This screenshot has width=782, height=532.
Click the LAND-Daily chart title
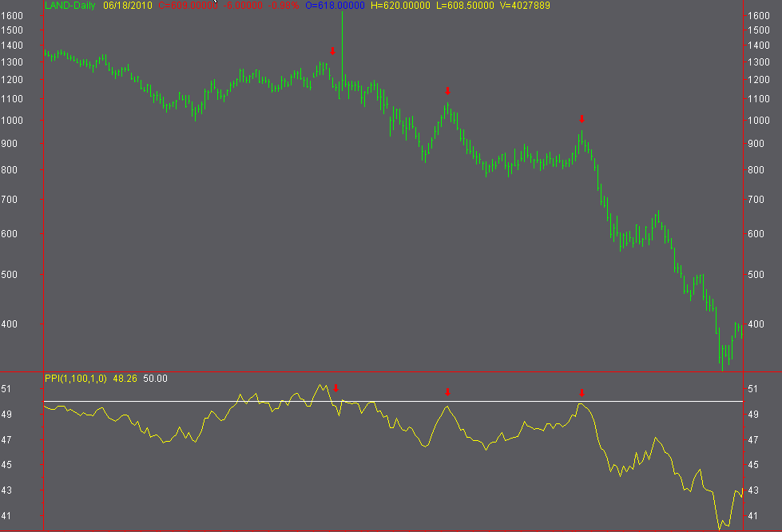click(68, 7)
